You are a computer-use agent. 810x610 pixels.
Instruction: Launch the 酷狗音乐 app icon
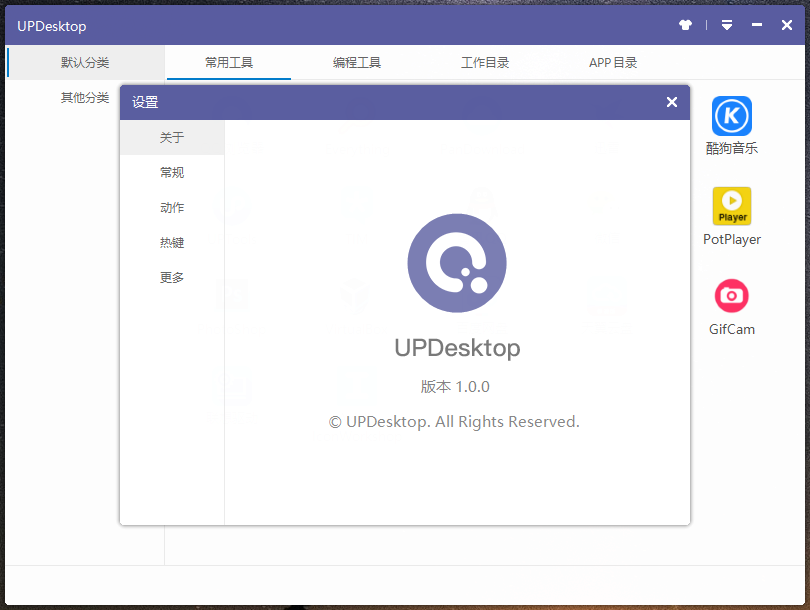click(731, 116)
